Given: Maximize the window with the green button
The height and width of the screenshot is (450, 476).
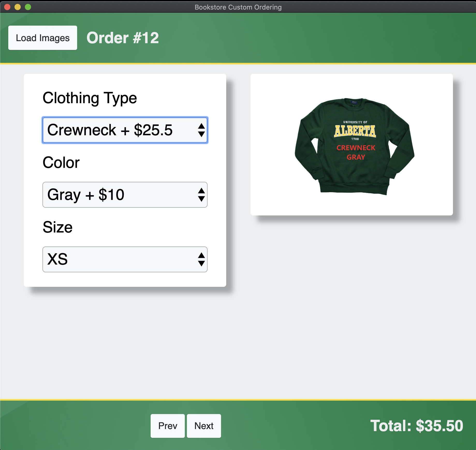Looking at the screenshot, I should (x=28, y=7).
